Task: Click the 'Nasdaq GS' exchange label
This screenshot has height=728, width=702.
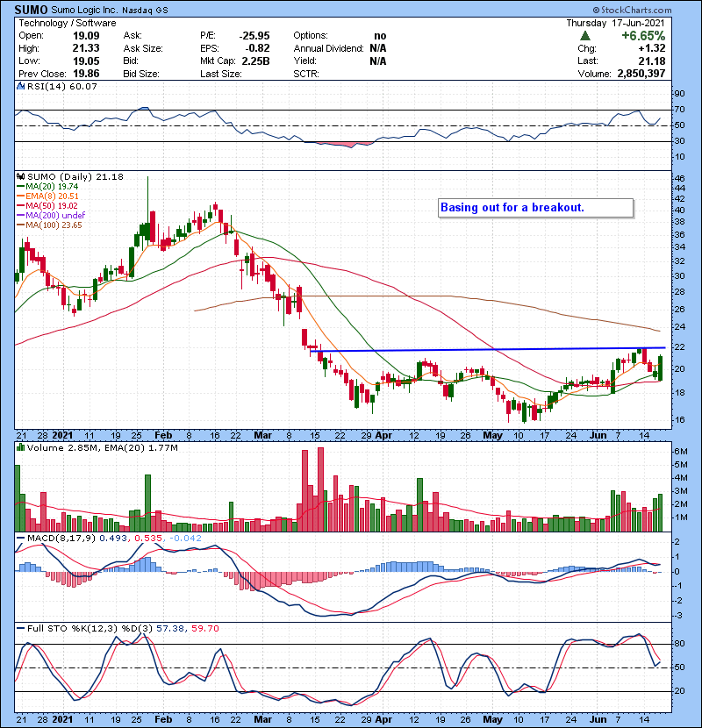Action: coord(145,11)
